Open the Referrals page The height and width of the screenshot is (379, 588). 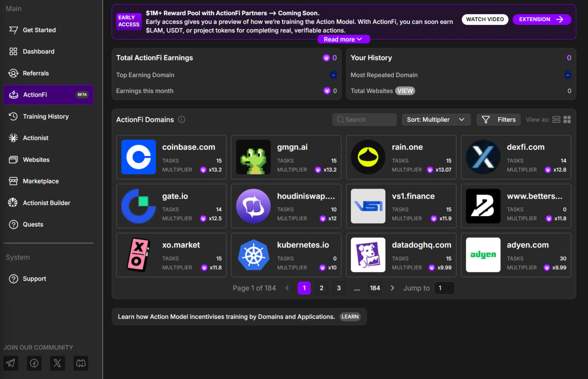click(48, 73)
